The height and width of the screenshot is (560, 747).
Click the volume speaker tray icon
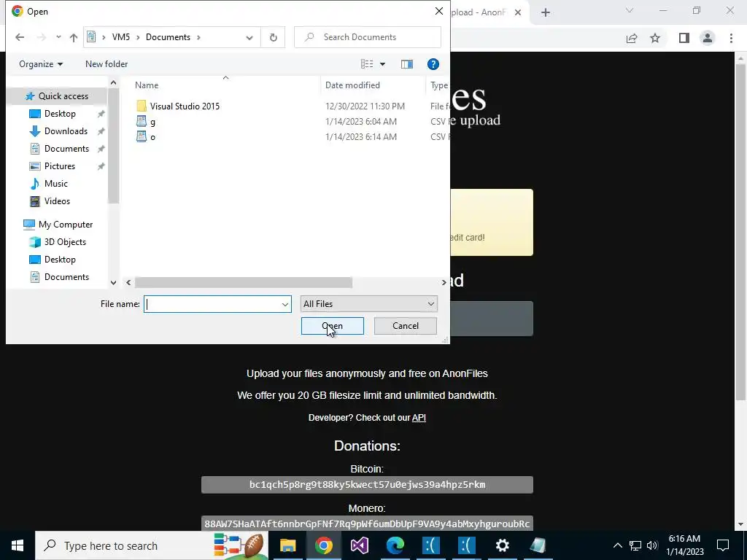click(651, 545)
